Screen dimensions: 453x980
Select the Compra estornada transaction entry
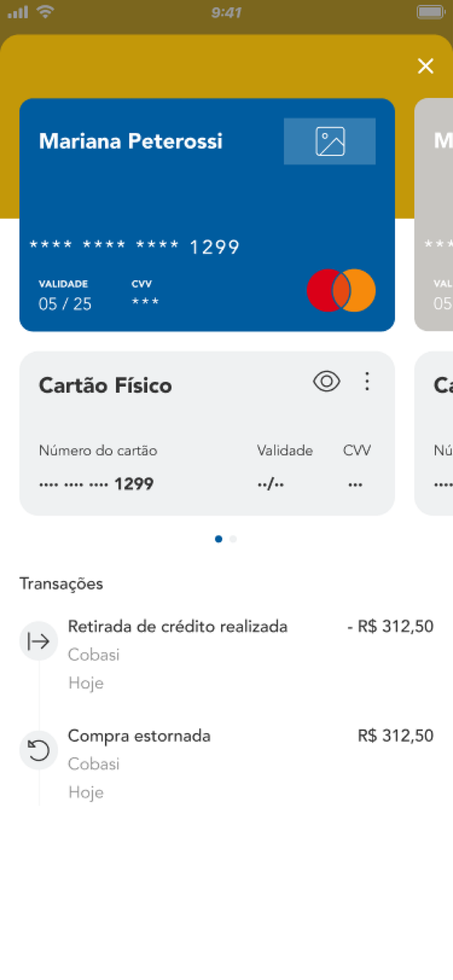(139, 736)
